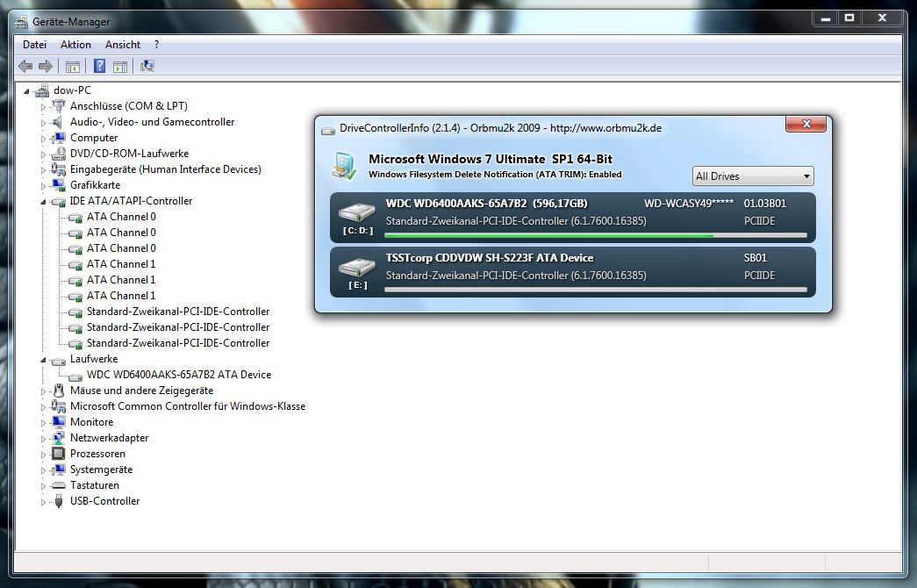Viewport: 917px width, 588px height.
Task: Click the dow-PC computer icon
Action: [x=42, y=90]
